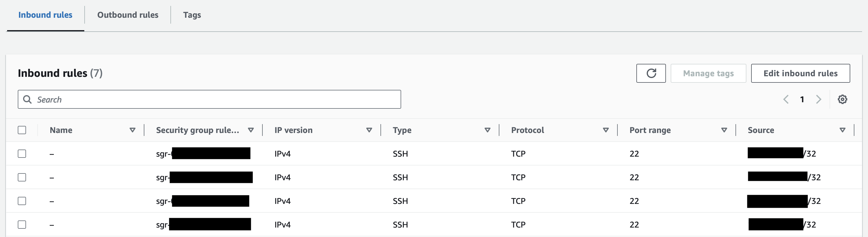Check the first SSH rule checkbox
Screen dimensions: 868x237
coord(22,153)
